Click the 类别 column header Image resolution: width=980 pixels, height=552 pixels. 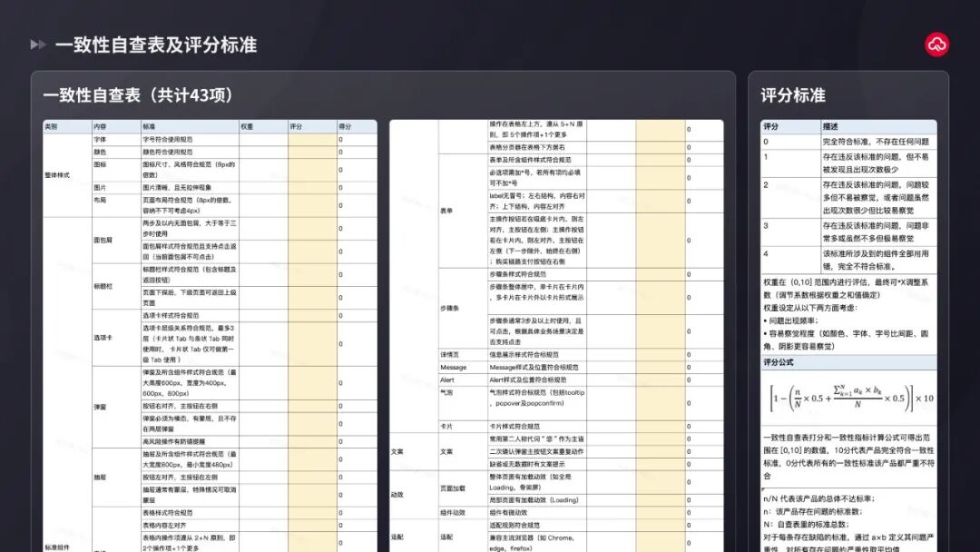tap(67, 126)
